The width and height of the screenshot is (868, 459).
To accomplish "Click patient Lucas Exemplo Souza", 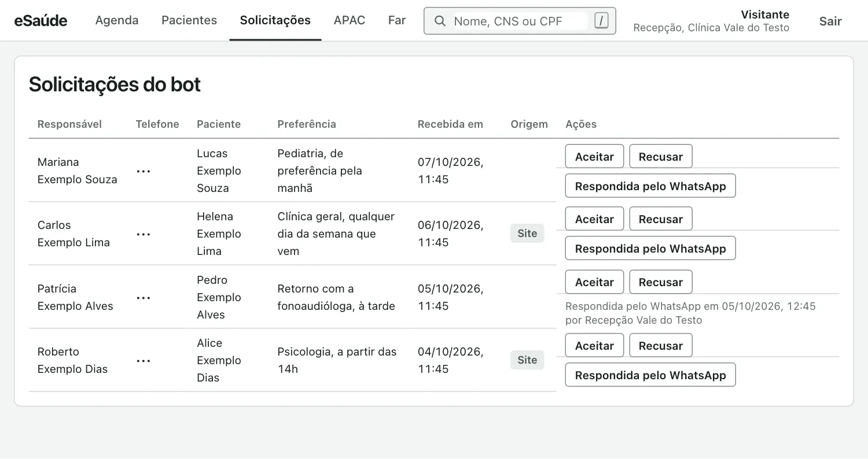I will pyautogui.click(x=219, y=171).
